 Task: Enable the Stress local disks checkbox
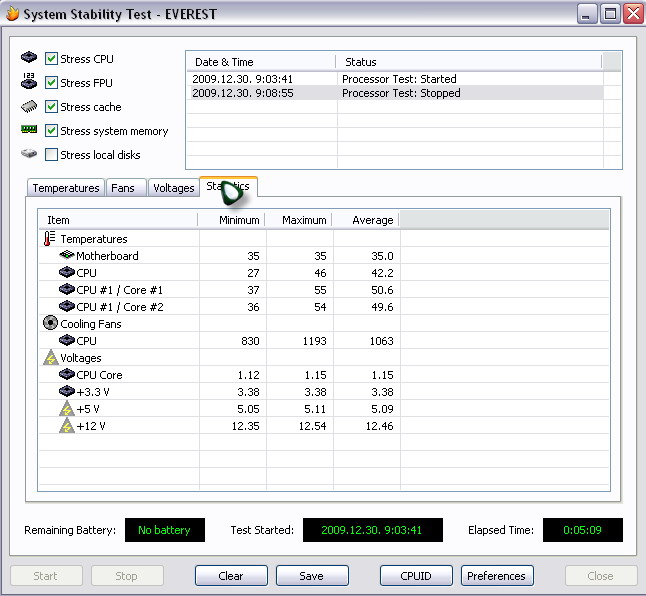click(x=51, y=154)
